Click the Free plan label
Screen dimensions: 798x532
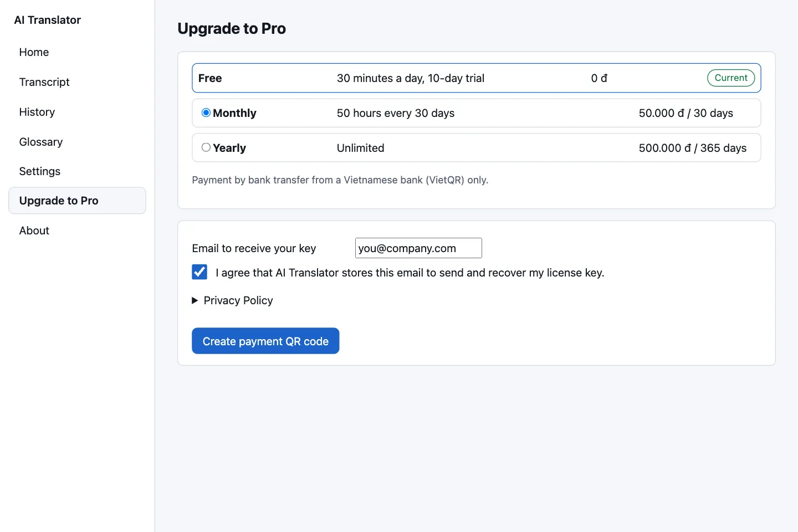pos(210,78)
